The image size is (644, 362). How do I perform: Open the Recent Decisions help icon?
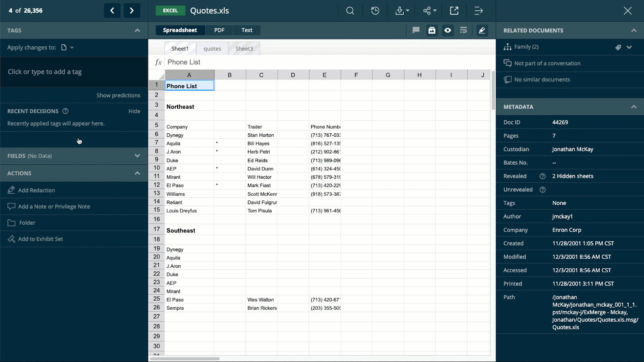(65, 111)
